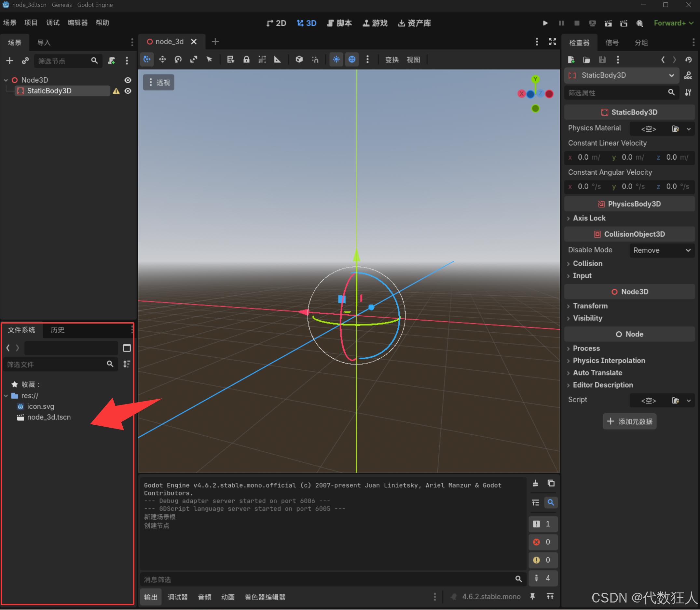Expand the Transform section in the inspector
This screenshot has height=610, width=700.
(590, 306)
